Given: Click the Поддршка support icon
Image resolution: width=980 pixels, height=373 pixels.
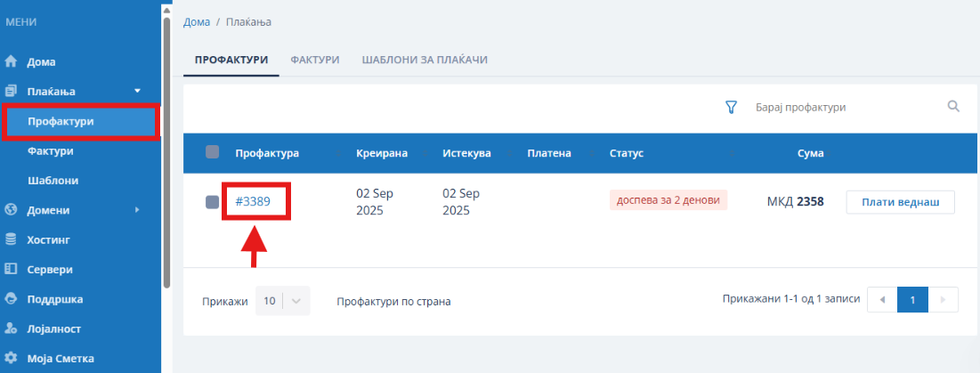Looking at the screenshot, I should coord(12,299).
